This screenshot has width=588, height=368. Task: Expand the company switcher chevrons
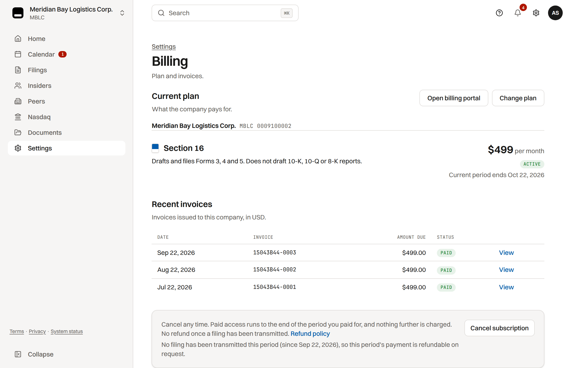(122, 13)
